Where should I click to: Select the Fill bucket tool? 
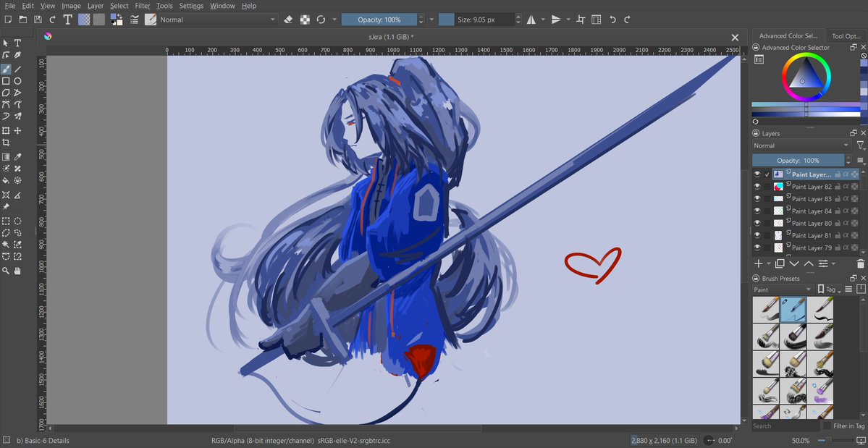click(x=6, y=180)
